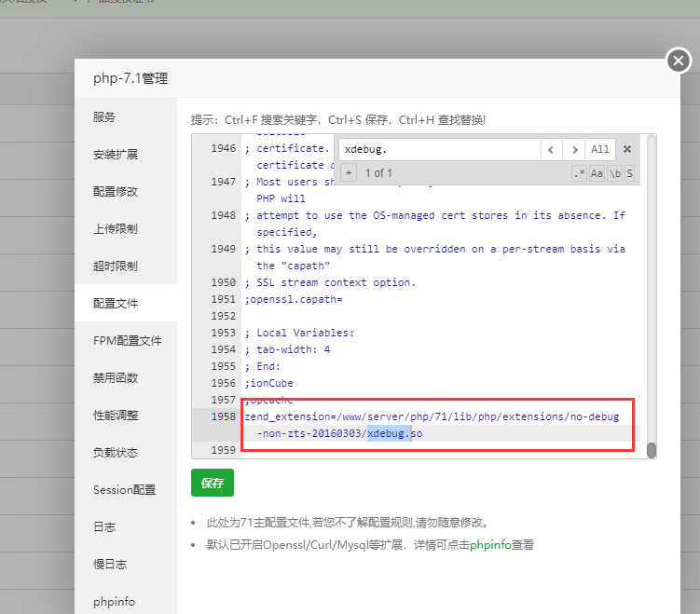The width and height of the screenshot is (700, 614).
Task: Open the 安装扩展 tab
Action: [x=126, y=155]
